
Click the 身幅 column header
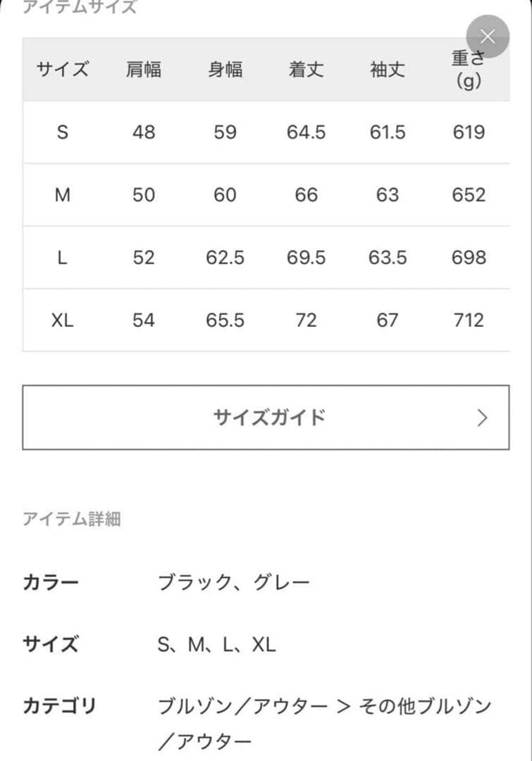coord(225,70)
